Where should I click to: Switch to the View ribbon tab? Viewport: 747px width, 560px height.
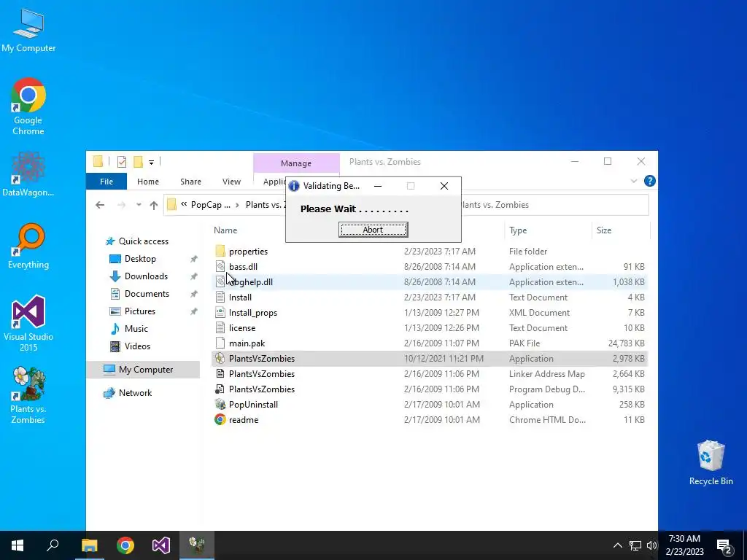[x=231, y=182]
